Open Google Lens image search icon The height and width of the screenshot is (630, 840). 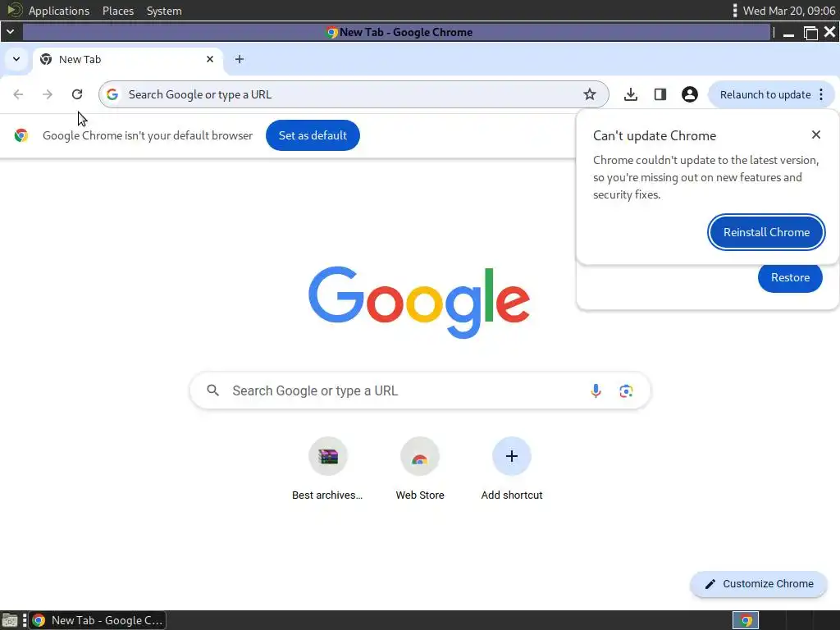[x=626, y=390]
